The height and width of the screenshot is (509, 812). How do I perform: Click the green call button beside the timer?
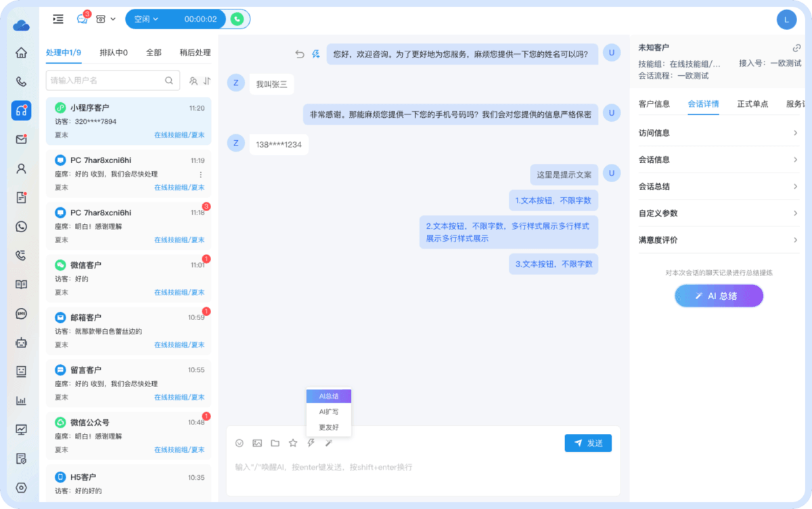point(237,19)
